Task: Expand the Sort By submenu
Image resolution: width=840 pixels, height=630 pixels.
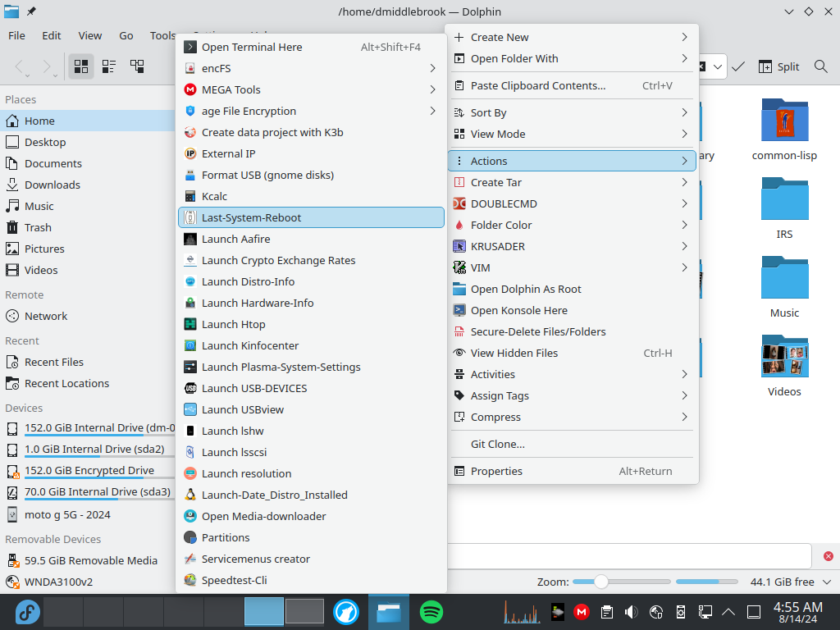Action: (x=572, y=113)
